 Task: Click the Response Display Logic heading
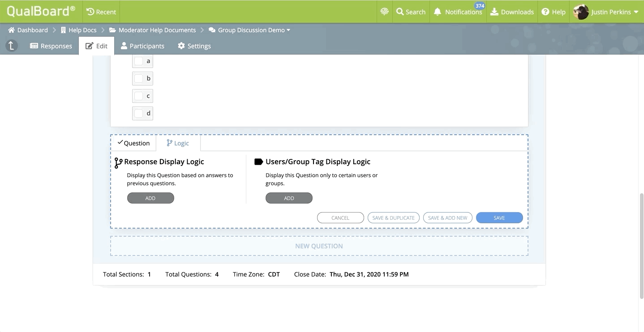pyautogui.click(x=164, y=162)
